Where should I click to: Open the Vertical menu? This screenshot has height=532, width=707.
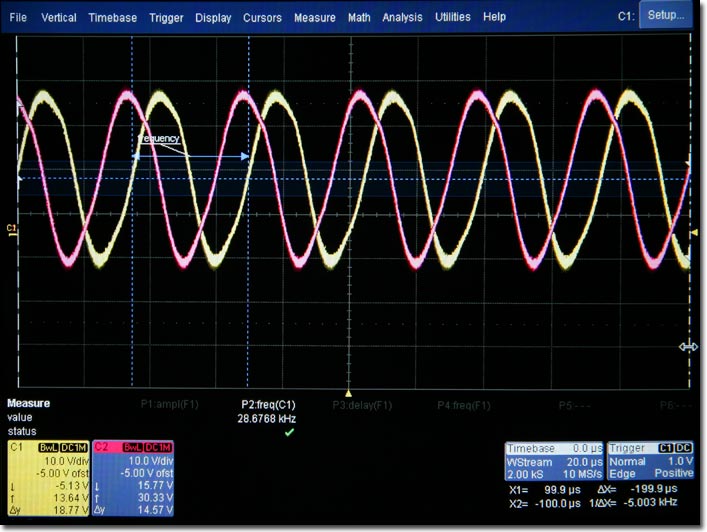(x=58, y=17)
